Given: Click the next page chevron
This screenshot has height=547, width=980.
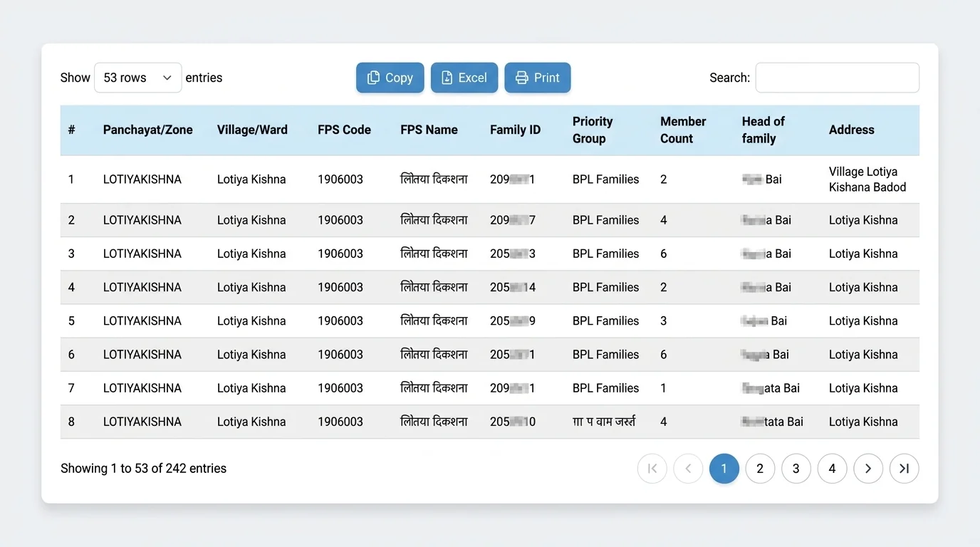Looking at the screenshot, I should point(868,469).
